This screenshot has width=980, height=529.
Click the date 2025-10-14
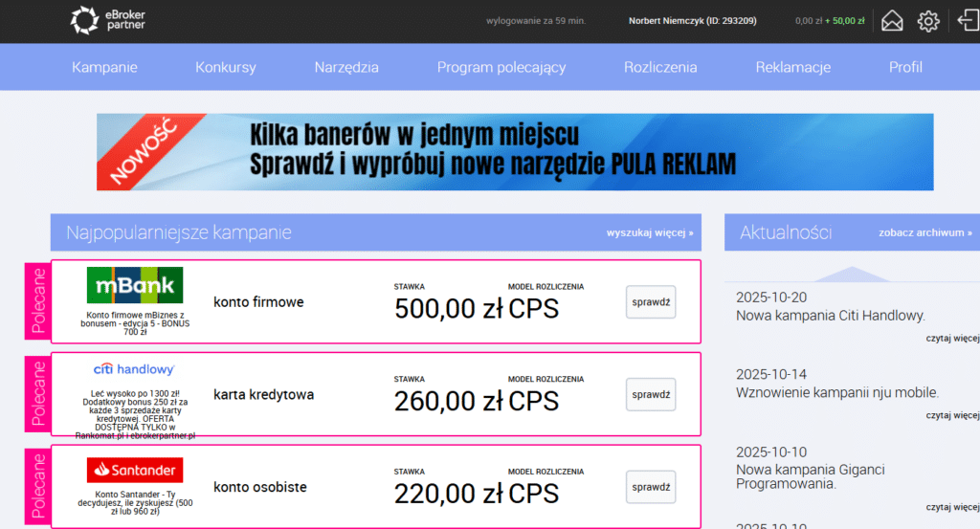tap(771, 374)
